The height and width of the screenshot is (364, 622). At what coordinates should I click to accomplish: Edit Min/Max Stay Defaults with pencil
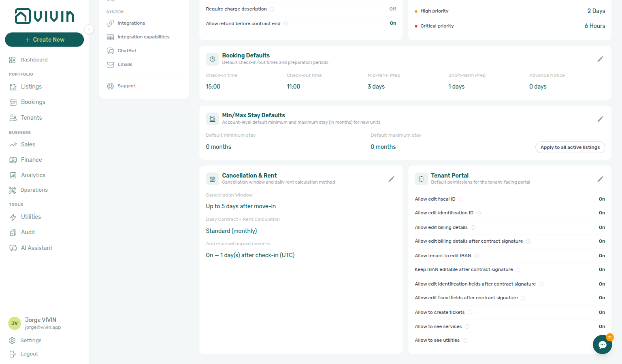click(x=600, y=119)
